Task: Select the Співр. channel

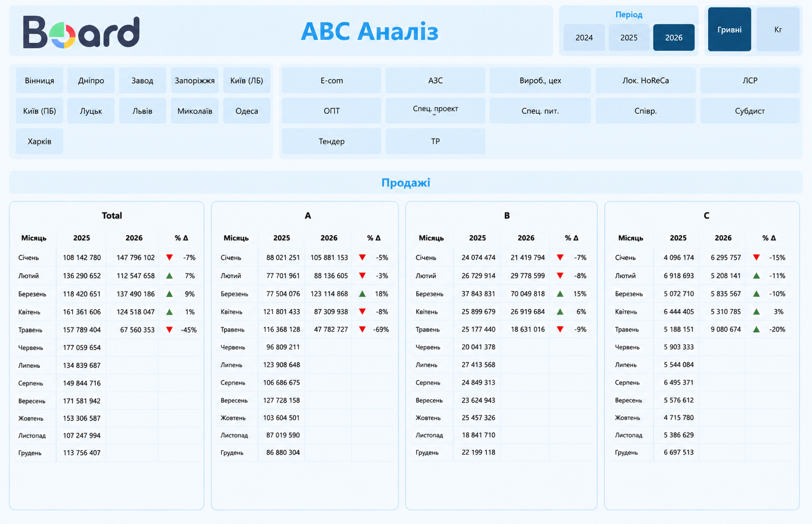Action: (646, 111)
